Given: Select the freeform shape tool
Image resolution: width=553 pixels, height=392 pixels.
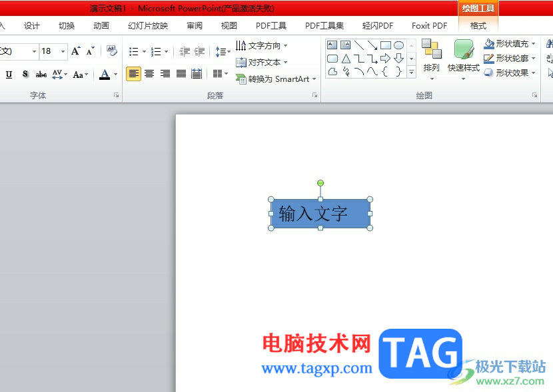Looking at the screenshot, I should pos(332,71).
